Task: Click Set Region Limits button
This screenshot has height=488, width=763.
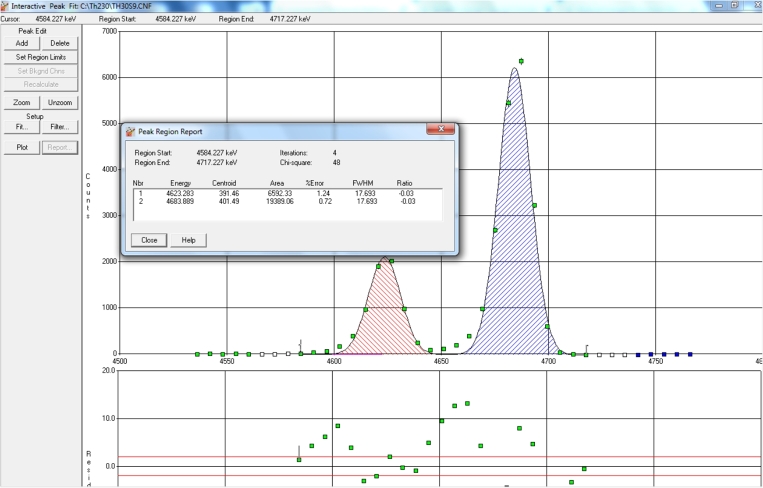Action: 41,57
